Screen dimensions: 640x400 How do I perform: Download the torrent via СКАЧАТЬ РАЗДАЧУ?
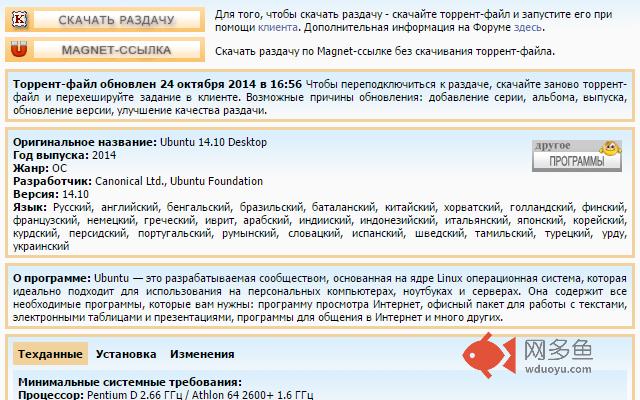click(x=105, y=19)
